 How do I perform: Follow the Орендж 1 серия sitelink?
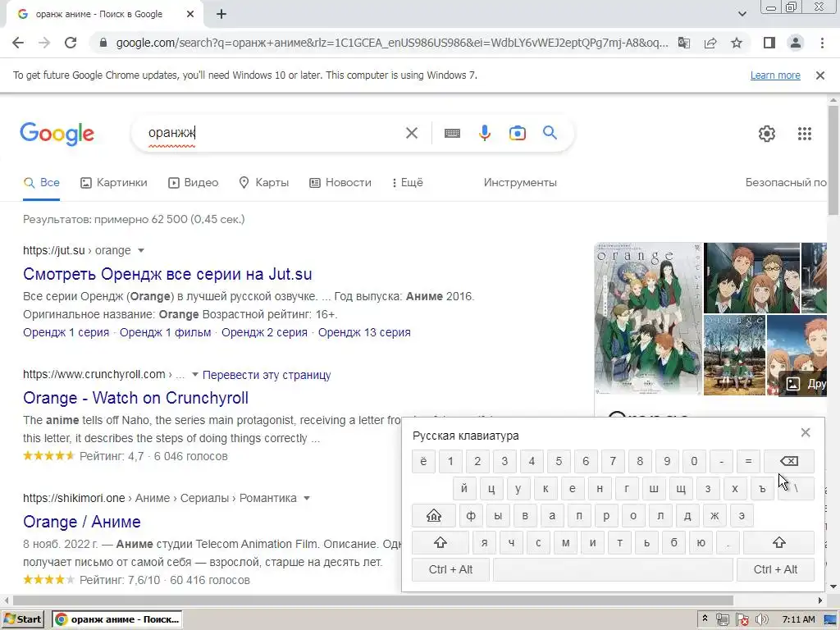(66, 332)
